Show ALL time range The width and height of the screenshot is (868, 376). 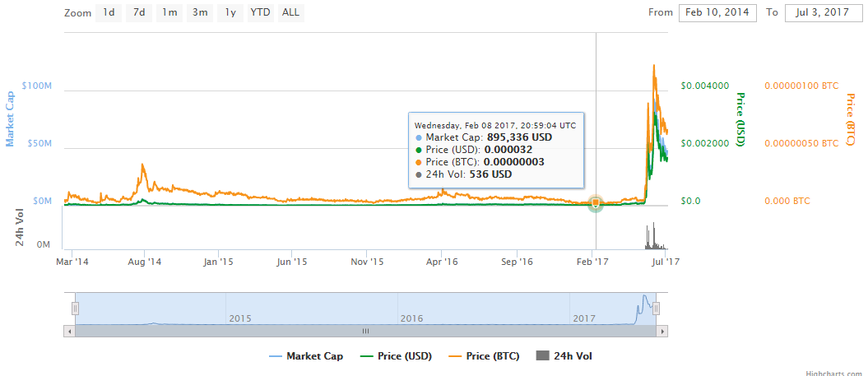click(x=290, y=12)
